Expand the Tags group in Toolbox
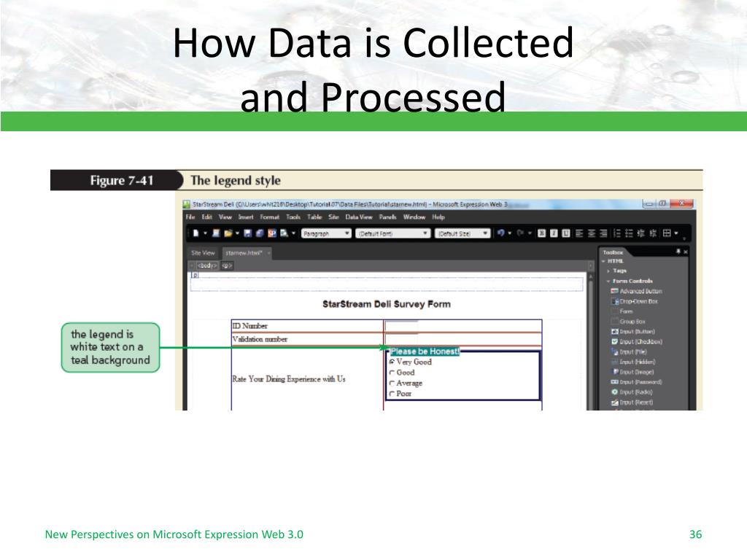Viewport: 747px width, 560px height. [608, 271]
